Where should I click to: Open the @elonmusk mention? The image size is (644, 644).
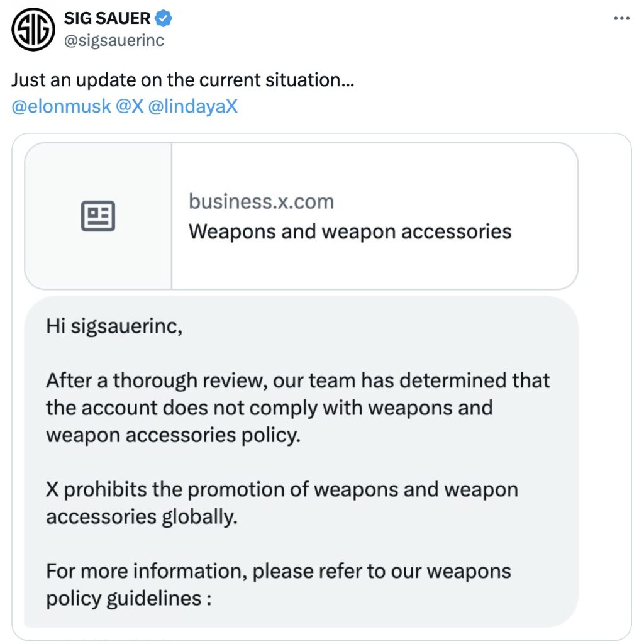(61, 106)
